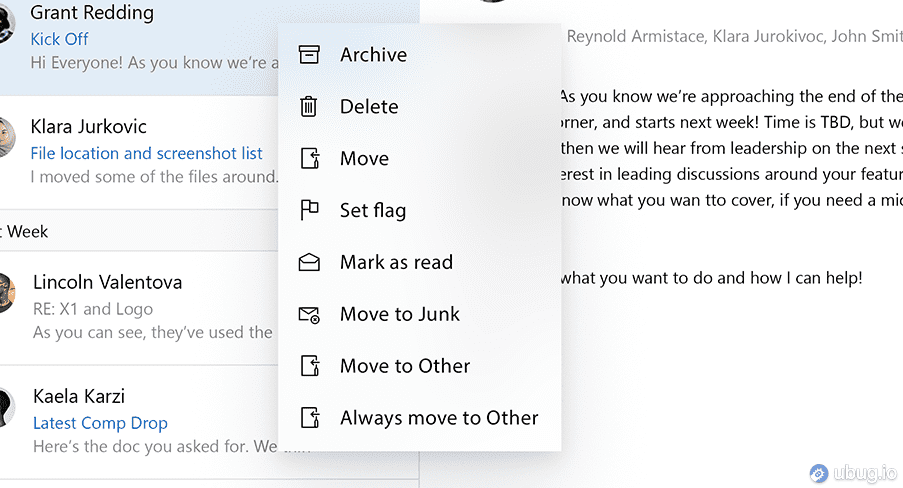Click the Archive box icon
The width and height of the screenshot is (903, 488).
tap(310, 55)
